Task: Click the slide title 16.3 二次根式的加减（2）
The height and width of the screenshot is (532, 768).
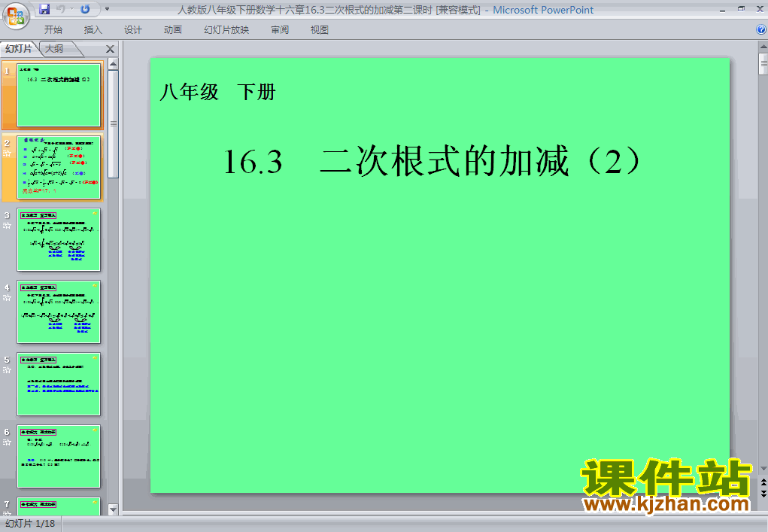Action: (432, 161)
